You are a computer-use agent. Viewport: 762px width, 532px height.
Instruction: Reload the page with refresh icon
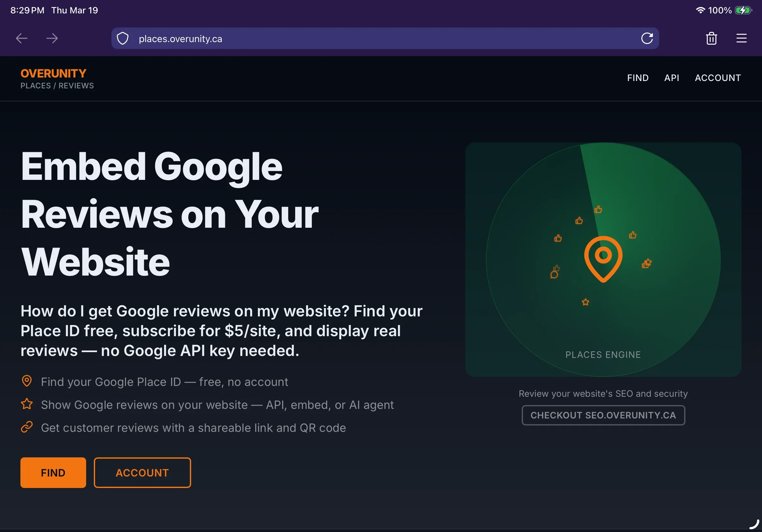[647, 39]
